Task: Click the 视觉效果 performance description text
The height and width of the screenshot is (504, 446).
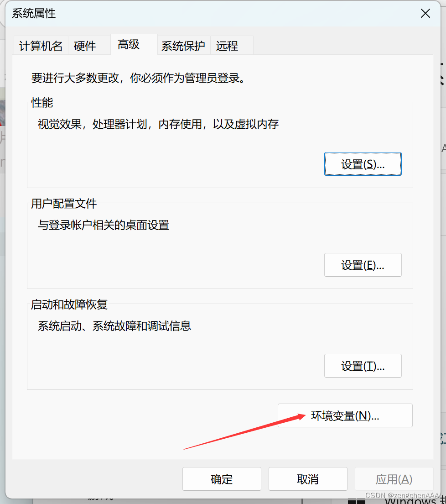Action: pos(158,124)
